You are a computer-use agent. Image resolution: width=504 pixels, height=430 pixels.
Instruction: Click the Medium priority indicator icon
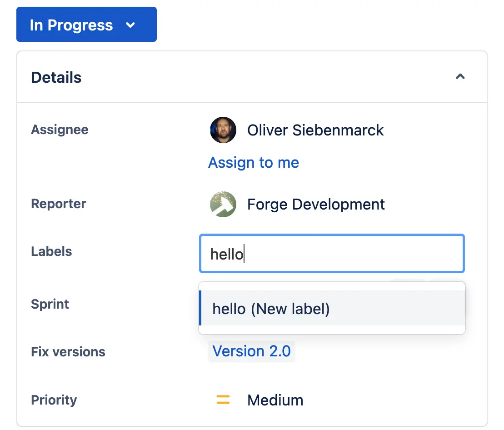223,400
